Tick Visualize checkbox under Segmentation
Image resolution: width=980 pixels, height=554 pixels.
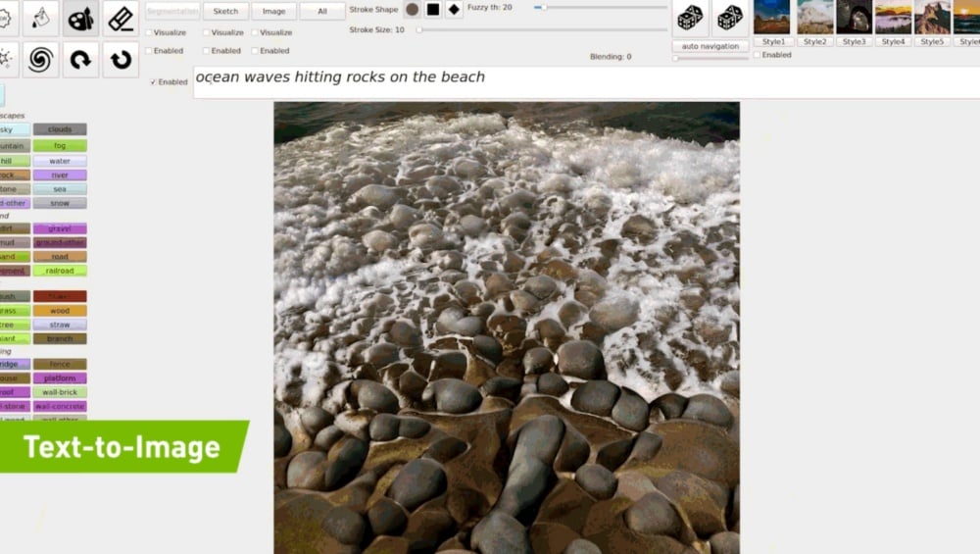(149, 32)
